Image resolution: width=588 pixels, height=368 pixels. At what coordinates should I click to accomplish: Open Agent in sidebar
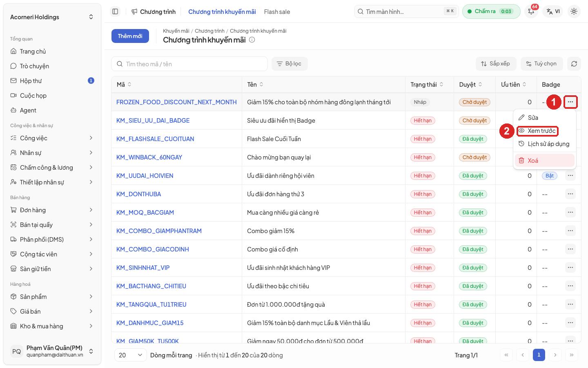[x=52, y=110]
